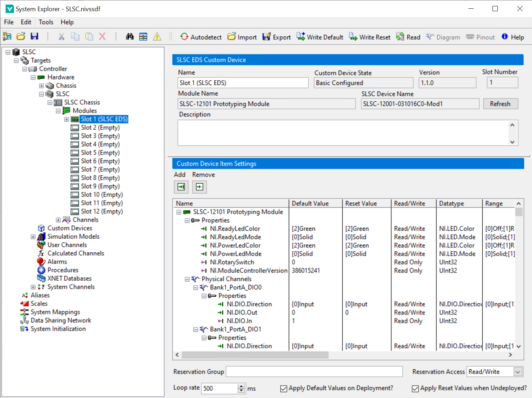The height and width of the screenshot is (398, 532).
Task: Click the Reservation Group field
Action: [x=314, y=371]
